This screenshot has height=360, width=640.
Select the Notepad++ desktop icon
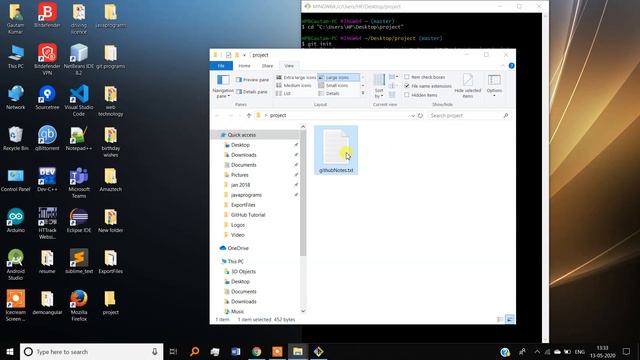coord(79,139)
